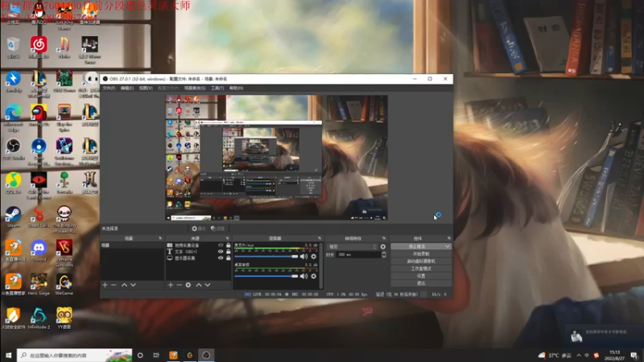Open settings gear for desktop audio channel

tap(314, 276)
